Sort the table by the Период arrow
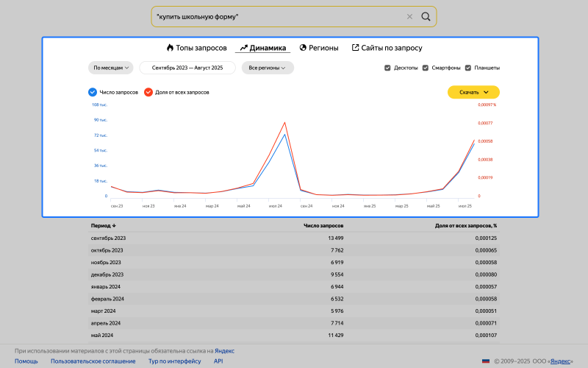 [114, 226]
